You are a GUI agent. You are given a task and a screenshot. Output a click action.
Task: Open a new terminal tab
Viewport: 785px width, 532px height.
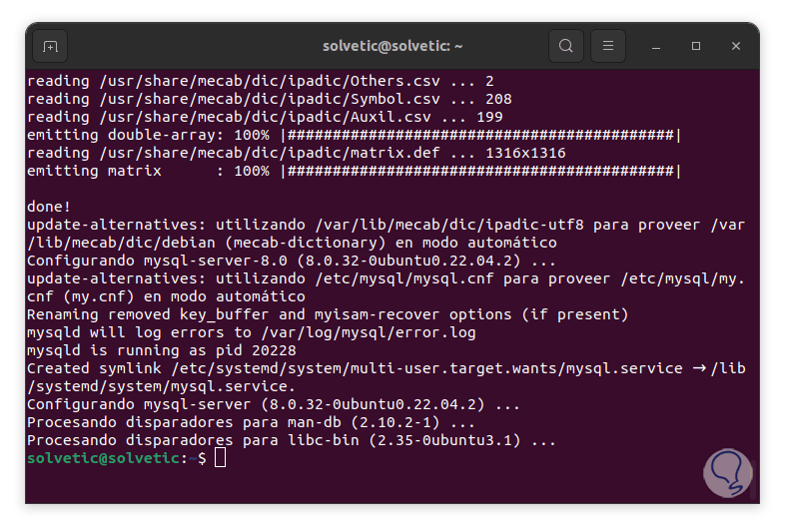coord(50,46)
